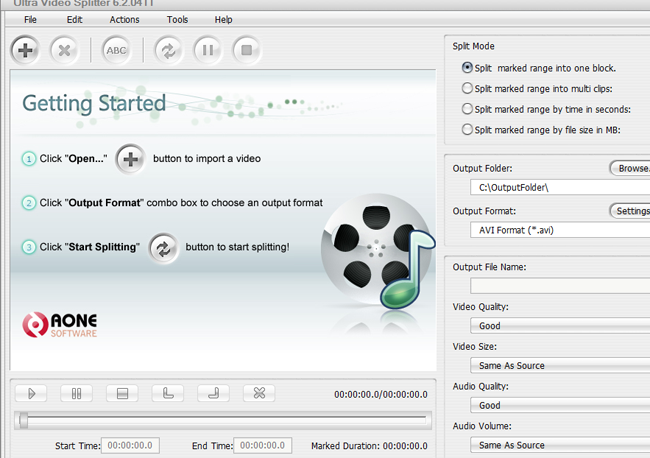Open the Audio Quality dropdown
This screenshot has height=458, width=650.
point(560,405)
